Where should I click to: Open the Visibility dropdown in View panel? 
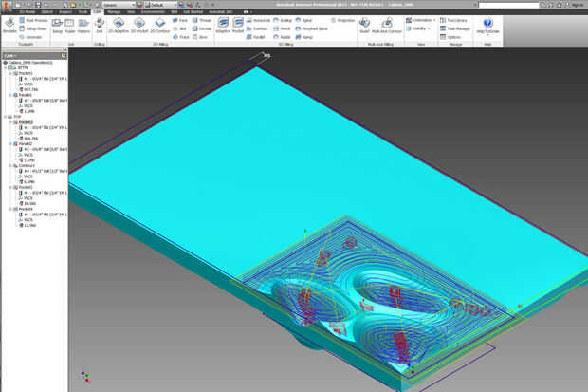pyautogui.click(x=417, y=28)
